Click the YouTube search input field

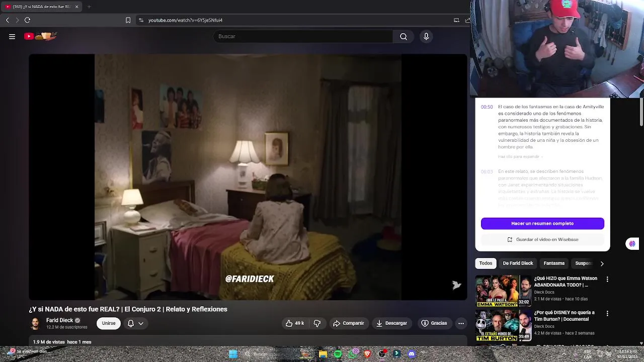coord(303,36)
